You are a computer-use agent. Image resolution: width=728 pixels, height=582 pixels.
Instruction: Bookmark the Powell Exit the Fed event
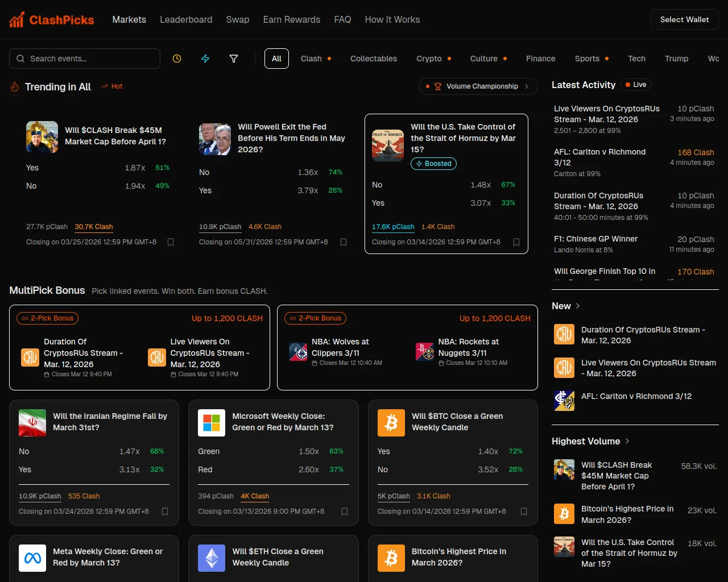[344, 242]
